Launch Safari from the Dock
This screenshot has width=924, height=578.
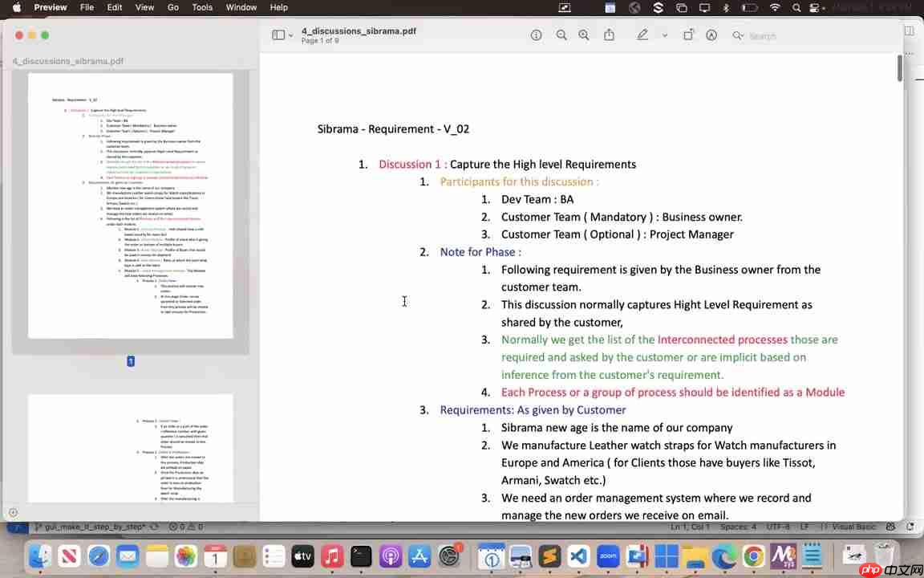(x=99, y=556)
